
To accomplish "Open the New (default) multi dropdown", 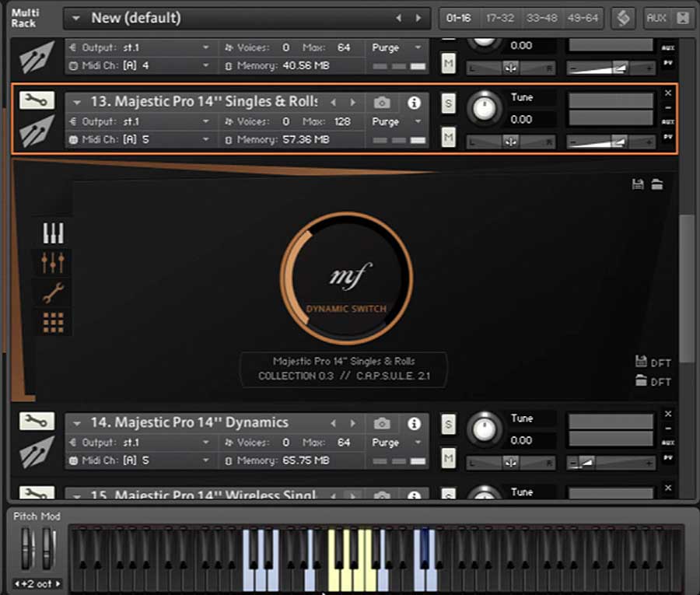I will click(x=76, y=19).
